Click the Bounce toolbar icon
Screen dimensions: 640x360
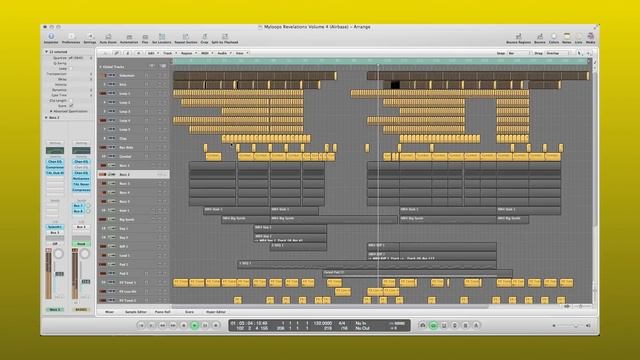pos(540,37)
